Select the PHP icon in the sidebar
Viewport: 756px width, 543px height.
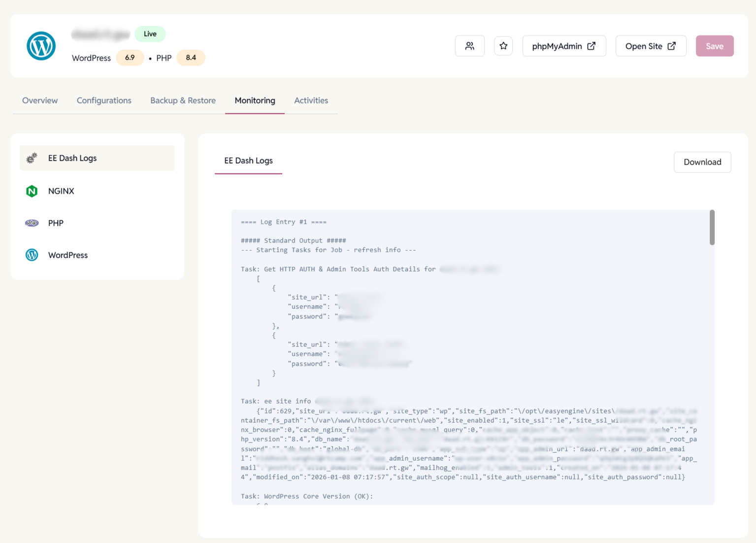(32, 223)
